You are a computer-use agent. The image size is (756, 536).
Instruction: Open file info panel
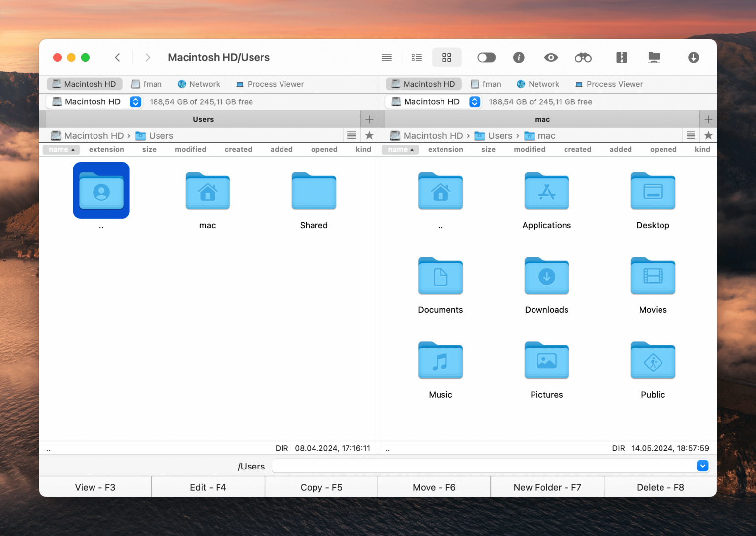519,57
